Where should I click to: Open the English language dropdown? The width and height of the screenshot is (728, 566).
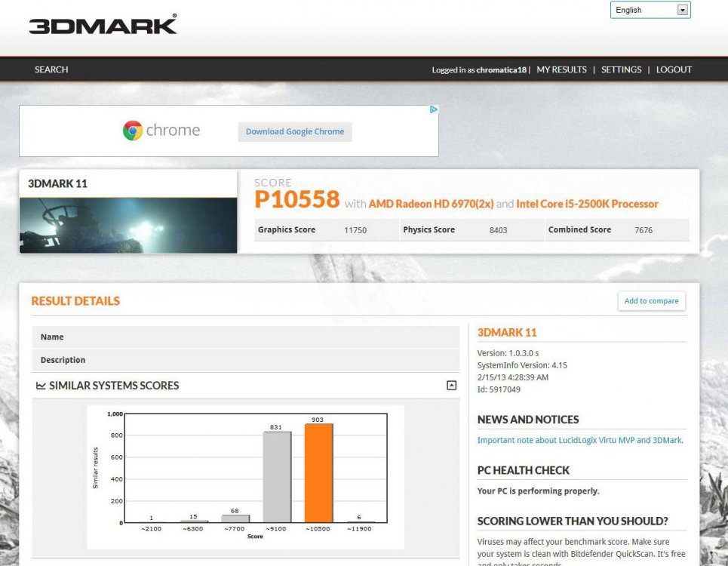tap(650, 10)
